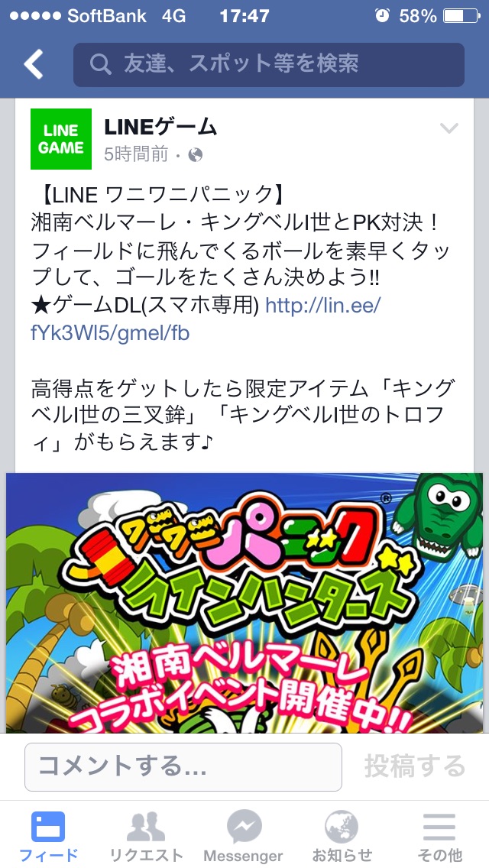Focus the コメントする comment field
This screenshot has height=868, width=489.
tap(183, 766)
